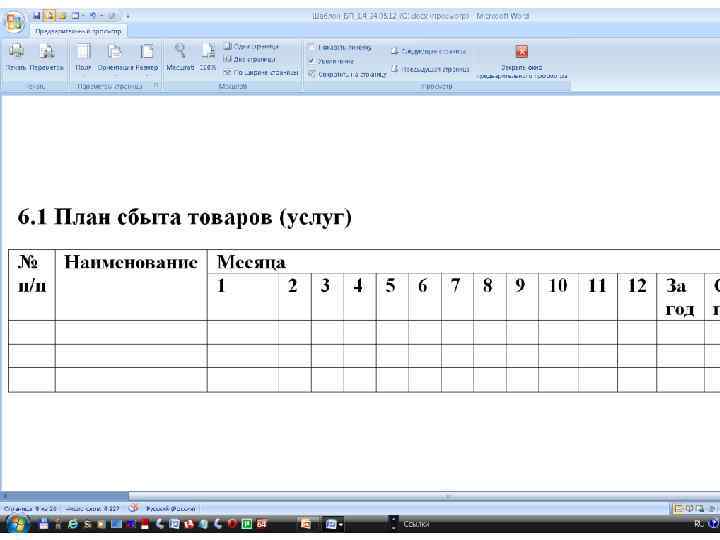
Task: Click the highlighted Print Preview quick-access icon
Action: tap(50, 16)
